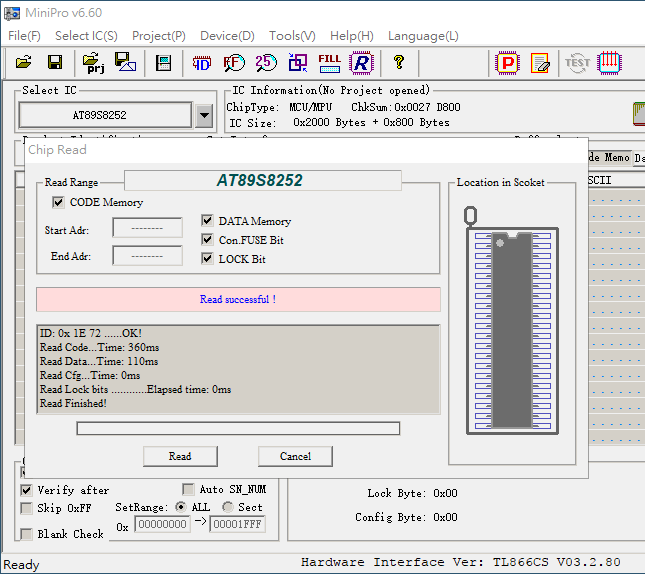Viewport: 645px width, 574px height.
Task: Click the Read ID toolbar icon
Action: 202,63
